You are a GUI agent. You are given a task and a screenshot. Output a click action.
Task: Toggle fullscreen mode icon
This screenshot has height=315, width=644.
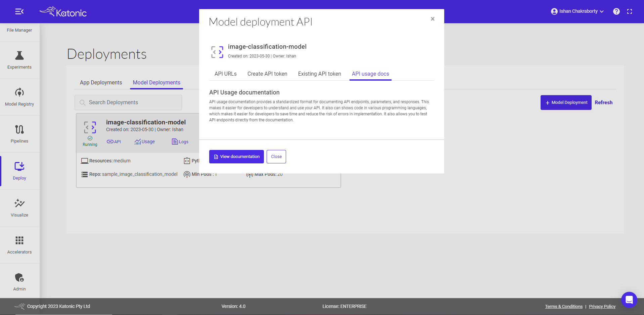point(630,11)
